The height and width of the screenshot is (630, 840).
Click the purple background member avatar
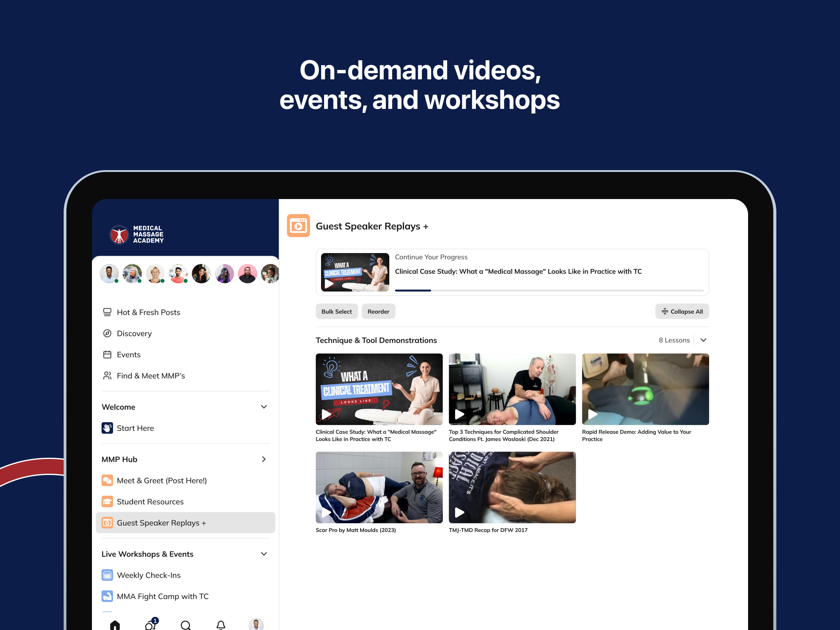pos(224,273)
